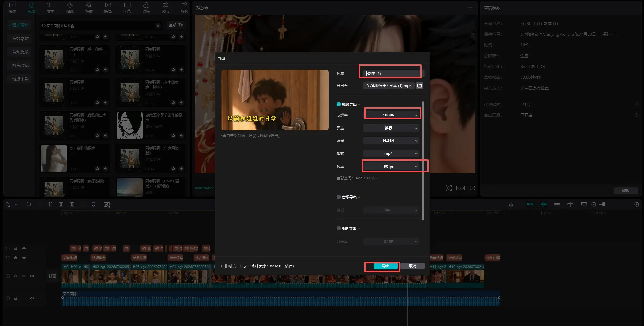Click the timeline zoom-out minus icon
Screen dimensions: 644x326
(594, 204)
